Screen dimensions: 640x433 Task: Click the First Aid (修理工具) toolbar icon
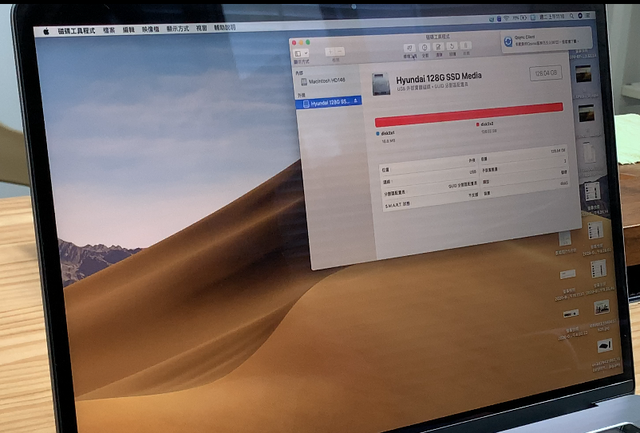pyautogui.click(x=410, y=48)
